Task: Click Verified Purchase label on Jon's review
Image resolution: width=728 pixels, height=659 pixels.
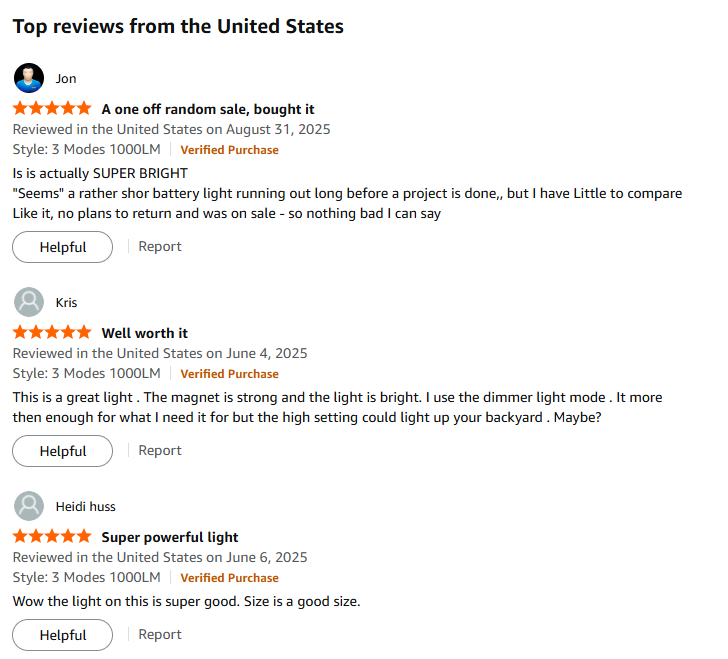Action: (x=229, y=150)
